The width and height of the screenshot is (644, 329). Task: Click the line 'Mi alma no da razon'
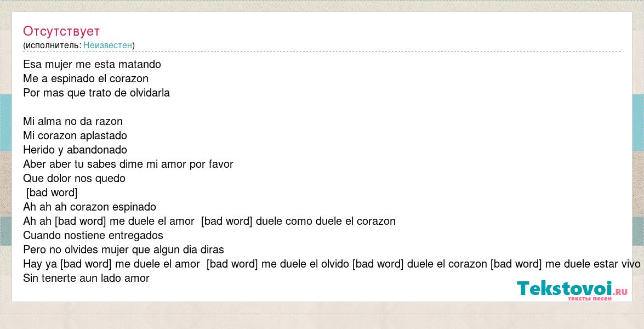73,121
